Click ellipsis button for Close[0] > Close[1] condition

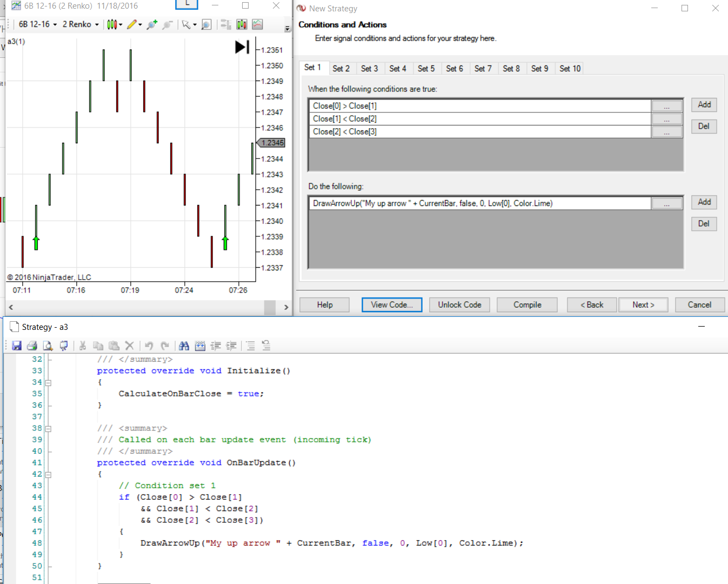[x=666, y=106]
